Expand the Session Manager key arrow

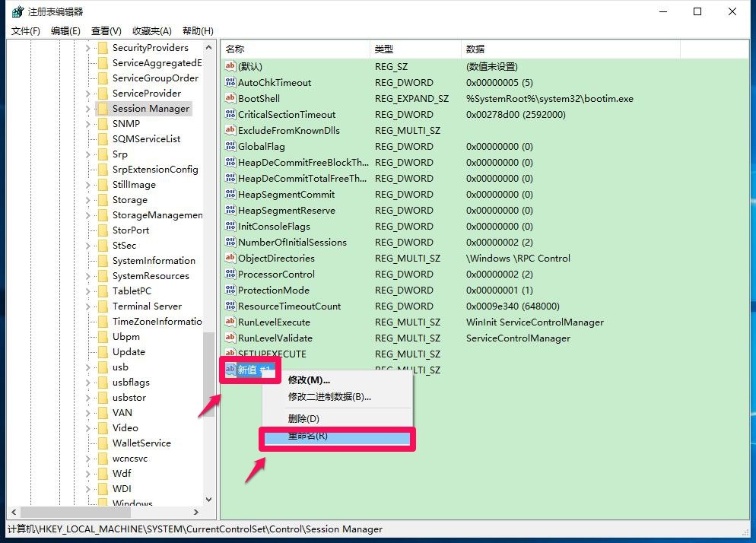[88, 109]
